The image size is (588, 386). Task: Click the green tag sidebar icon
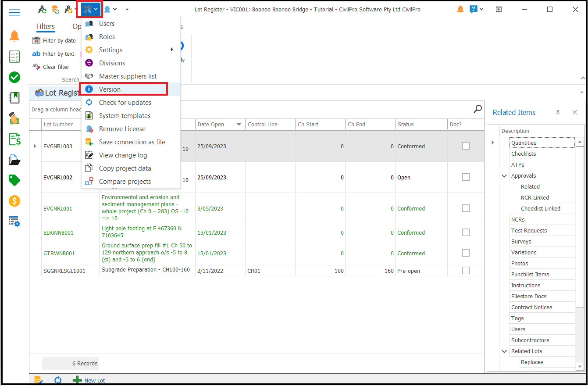pyautogui.click(x=14, y=180)
